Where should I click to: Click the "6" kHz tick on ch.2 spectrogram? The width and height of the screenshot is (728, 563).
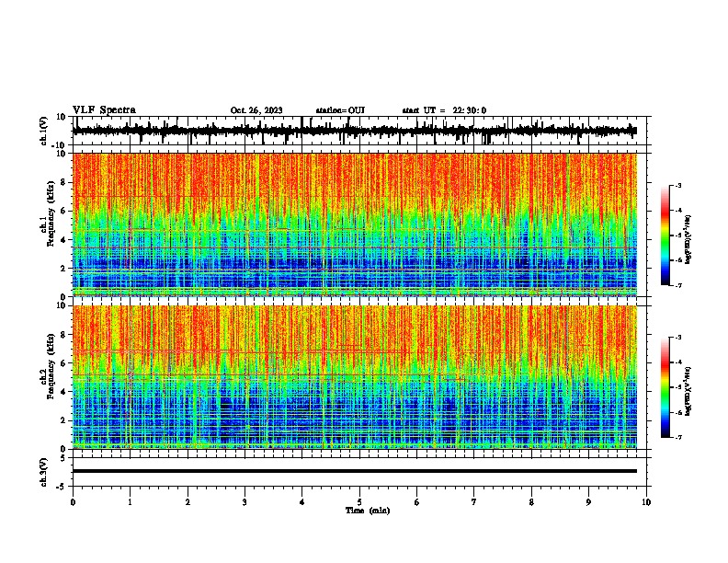tap(64, 363)
